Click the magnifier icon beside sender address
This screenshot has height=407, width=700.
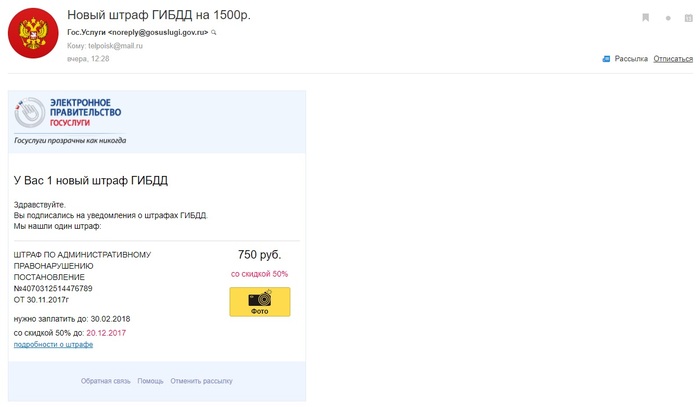coord(214,33)
